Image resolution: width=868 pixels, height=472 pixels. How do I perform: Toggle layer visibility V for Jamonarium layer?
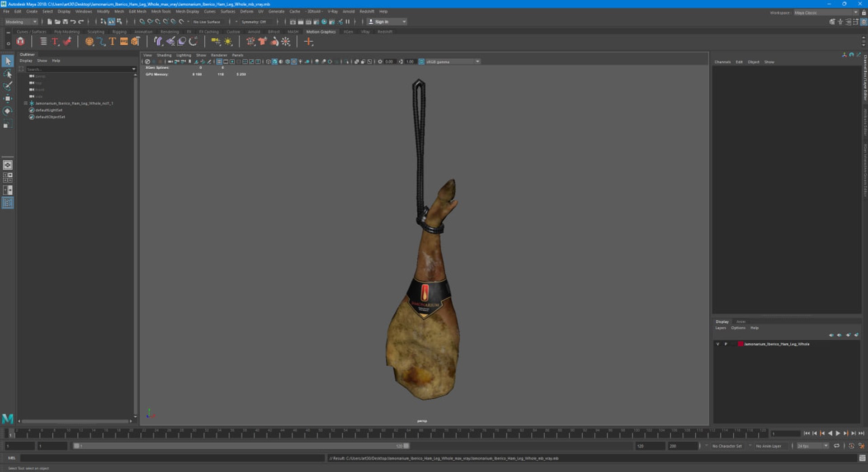(717, 344)
